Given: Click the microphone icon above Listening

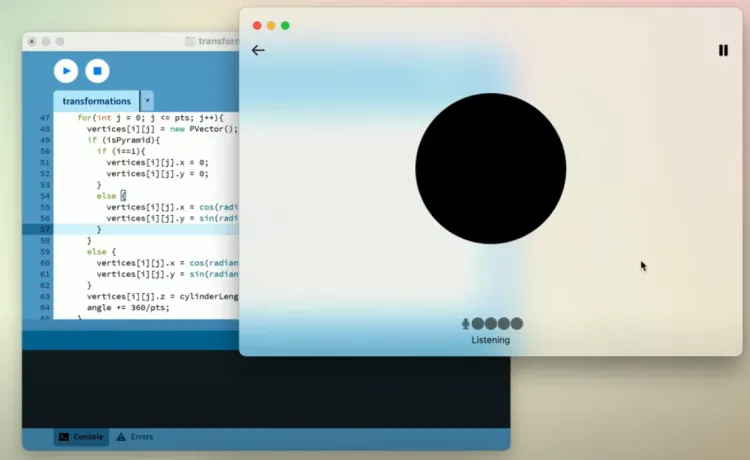Looking at the screenshot, I should coord(465,323).
